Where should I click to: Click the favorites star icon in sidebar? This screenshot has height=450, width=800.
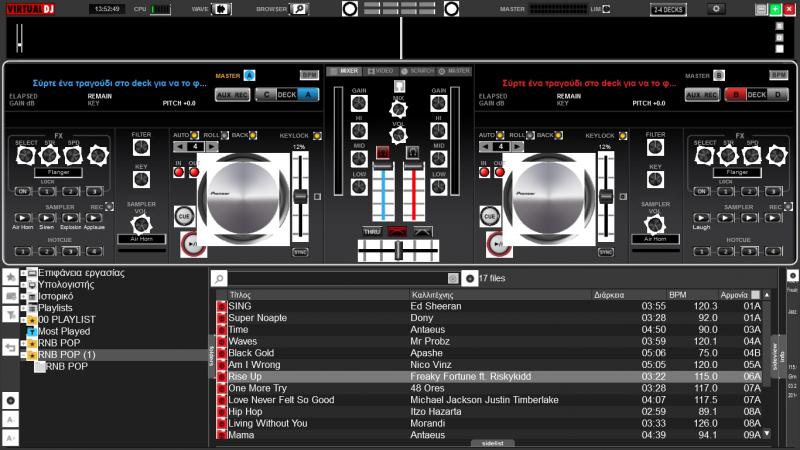[10, 276]
